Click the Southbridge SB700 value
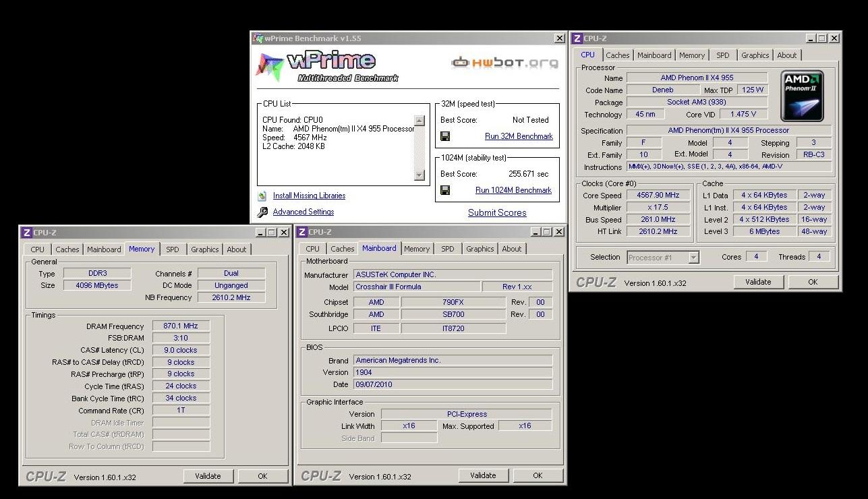This screenshot has width=868, height=499. 453,314
